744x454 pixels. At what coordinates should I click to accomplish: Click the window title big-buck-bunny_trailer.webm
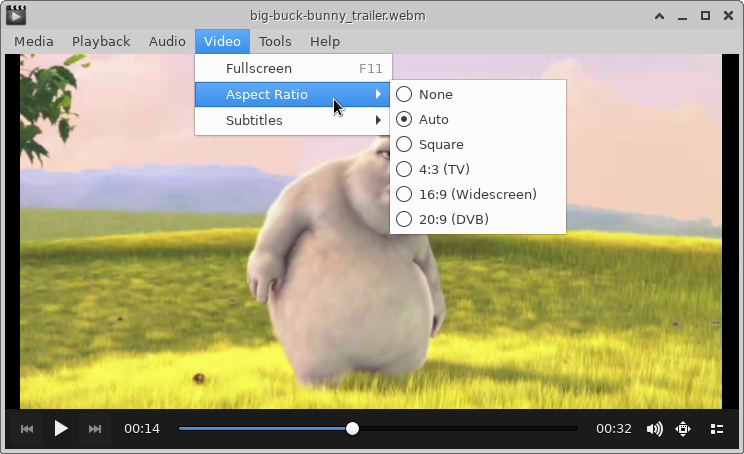(x=338, y=16)
